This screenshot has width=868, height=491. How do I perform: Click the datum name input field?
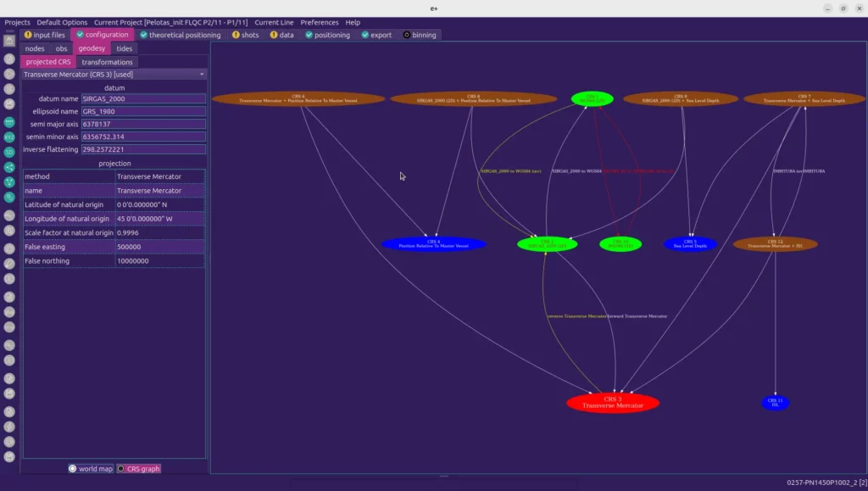(x=143, y=98)
